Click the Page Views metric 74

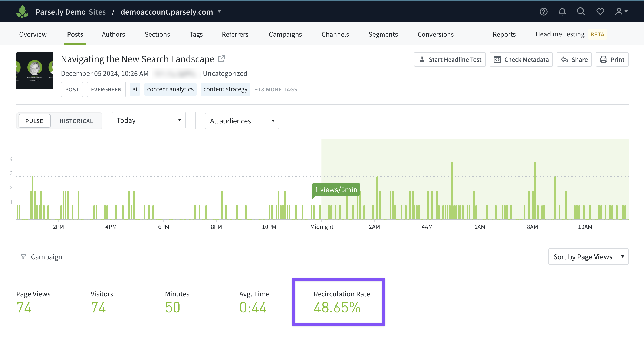pos(24,307)
